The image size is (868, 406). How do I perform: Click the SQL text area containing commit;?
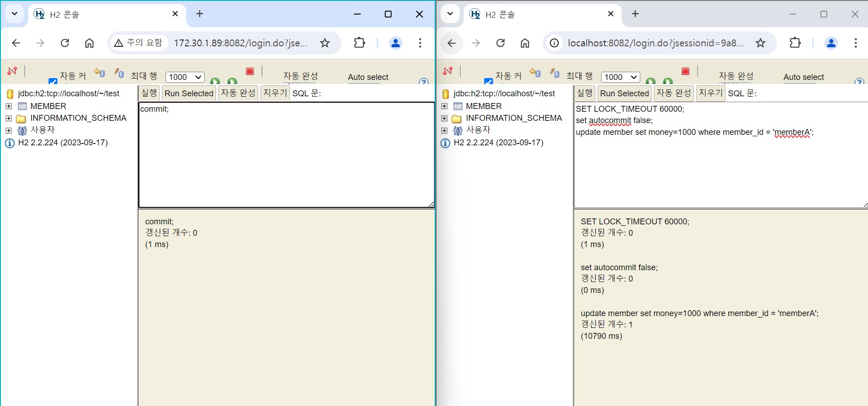(286, 155)
